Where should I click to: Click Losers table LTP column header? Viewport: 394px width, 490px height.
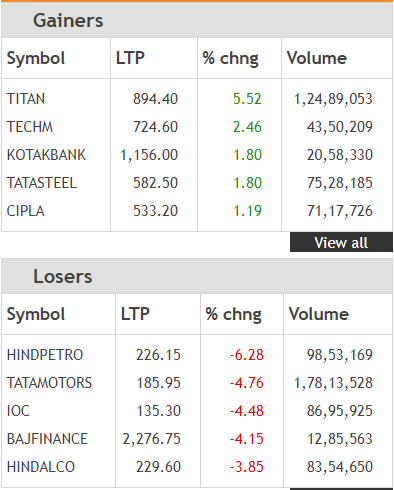[135, 314]
